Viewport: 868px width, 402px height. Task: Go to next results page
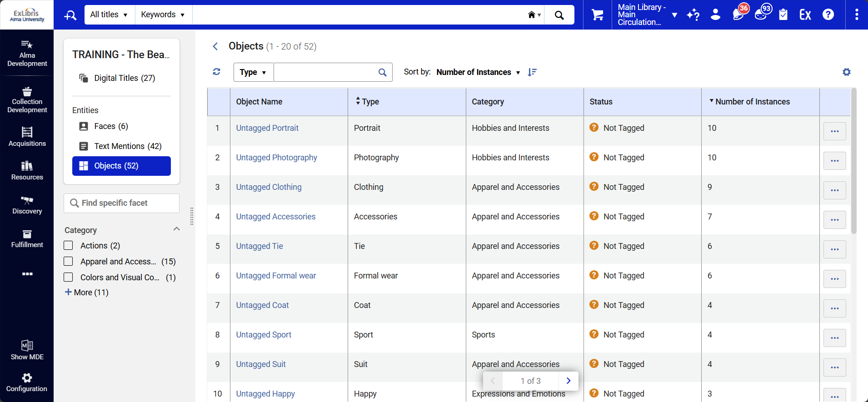tap(568, 381)
